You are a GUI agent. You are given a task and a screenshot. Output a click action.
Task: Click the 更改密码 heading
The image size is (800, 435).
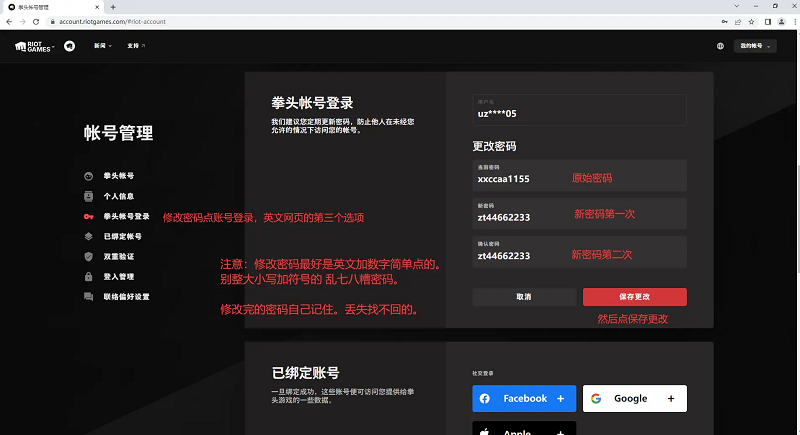pos(494,146)
